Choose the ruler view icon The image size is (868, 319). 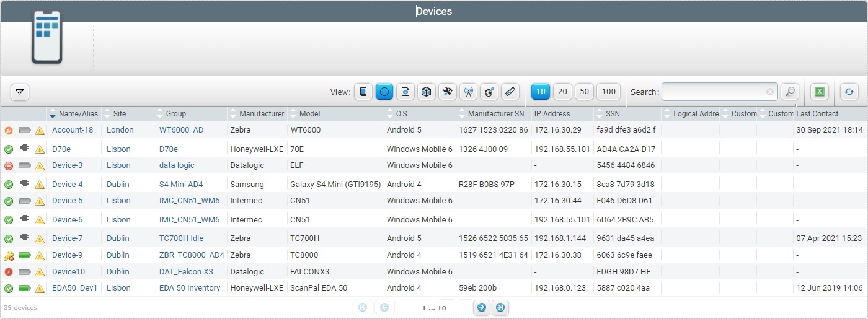pos(510,92)
